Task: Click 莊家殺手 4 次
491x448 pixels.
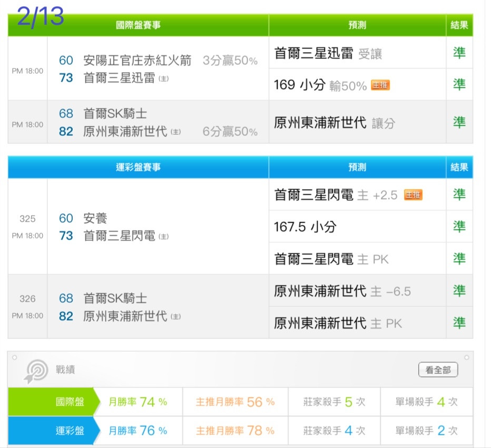Action: (334, 431)
